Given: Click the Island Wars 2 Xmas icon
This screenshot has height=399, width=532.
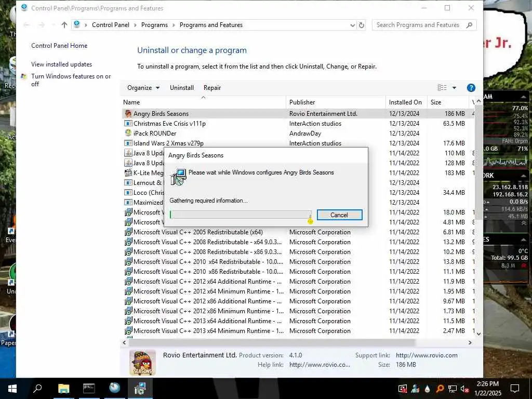Looking at the screenshot, I should 128,143.
